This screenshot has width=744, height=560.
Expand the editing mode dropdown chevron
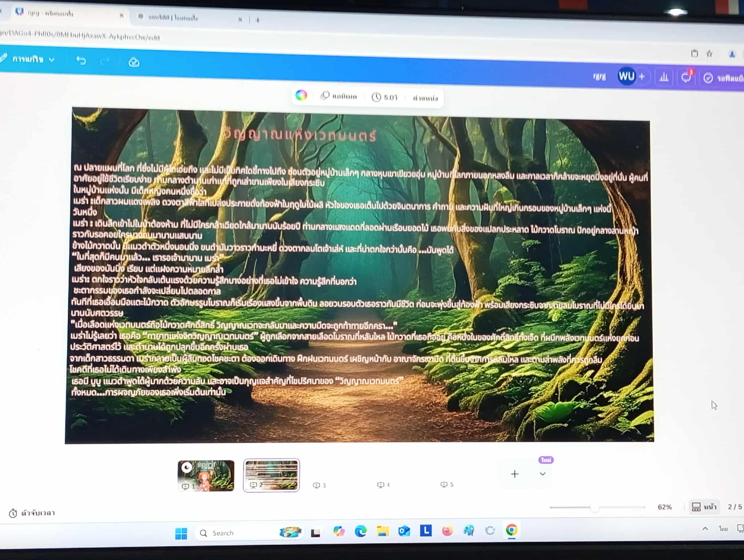pyautogui.click(x=52, y=60)
